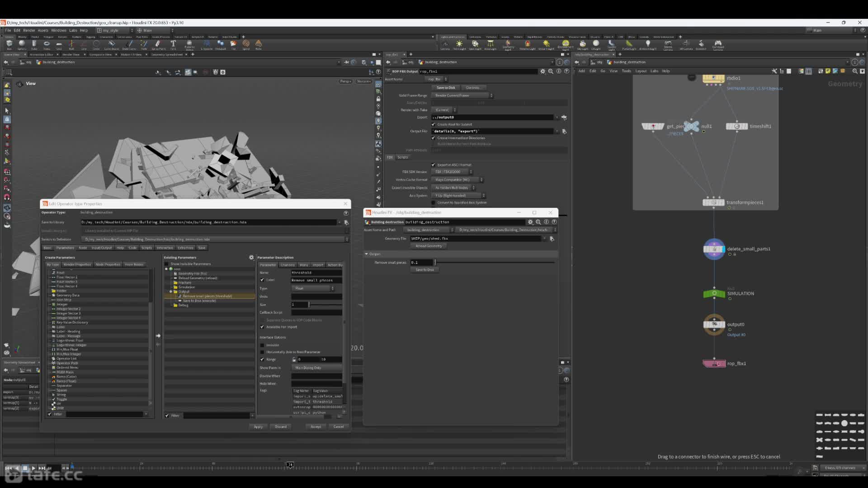Select the Helix shelf tool
Viewport: 868px width, 488px height.
pyautogui.click(x=259, y=44)
